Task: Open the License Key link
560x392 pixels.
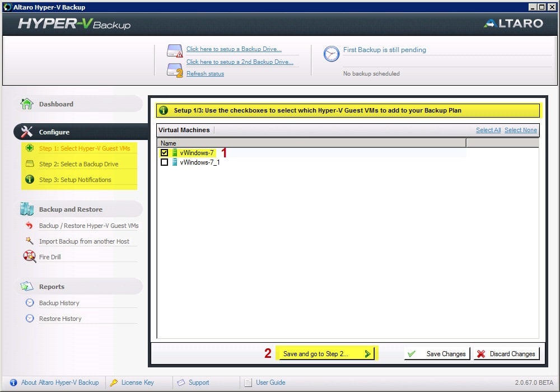Action: click(x=138, y=382)
